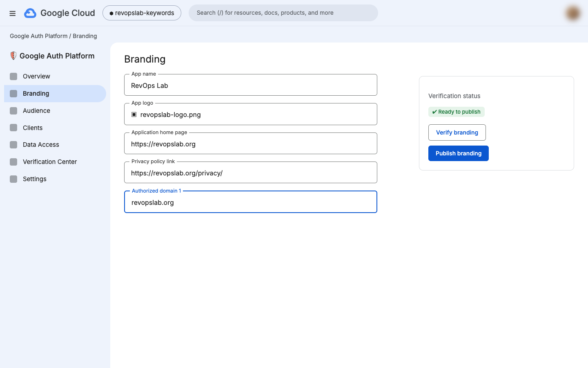Focus the search resources field
588x368 pixels.
click(x=283, y=13)
